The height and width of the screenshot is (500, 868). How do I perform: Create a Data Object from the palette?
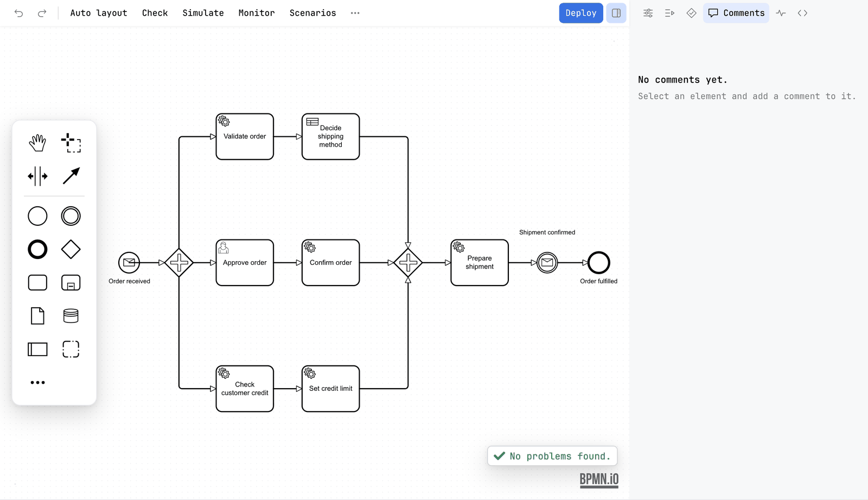(37, 316)
